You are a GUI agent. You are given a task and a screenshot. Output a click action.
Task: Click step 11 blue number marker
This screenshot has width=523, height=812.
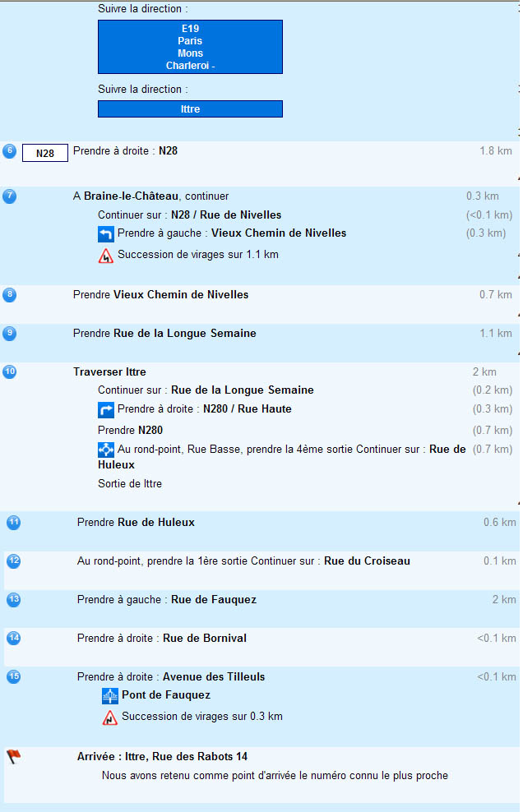pos(13,522)
